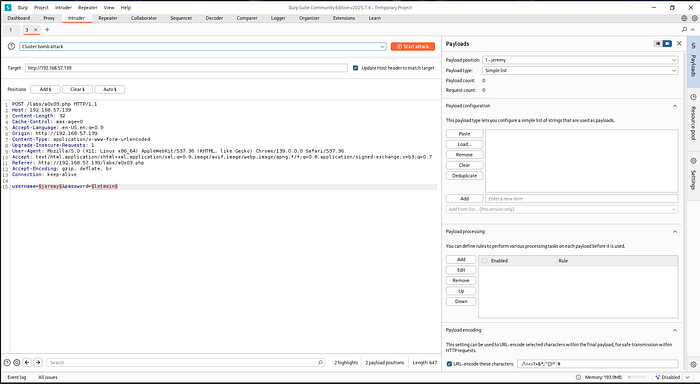Switch to the Decoder tab
This screenshot has height=384, width=700.
[214, 18]
